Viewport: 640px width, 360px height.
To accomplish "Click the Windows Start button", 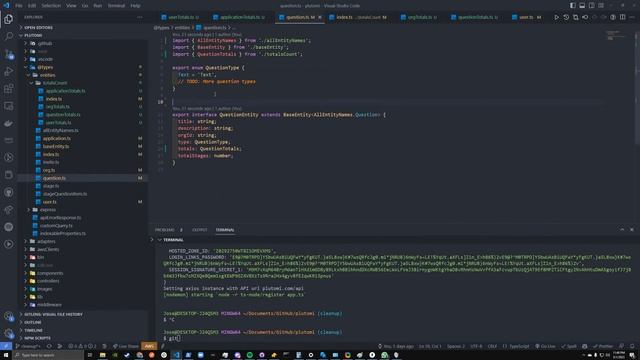I will [6, 355].
